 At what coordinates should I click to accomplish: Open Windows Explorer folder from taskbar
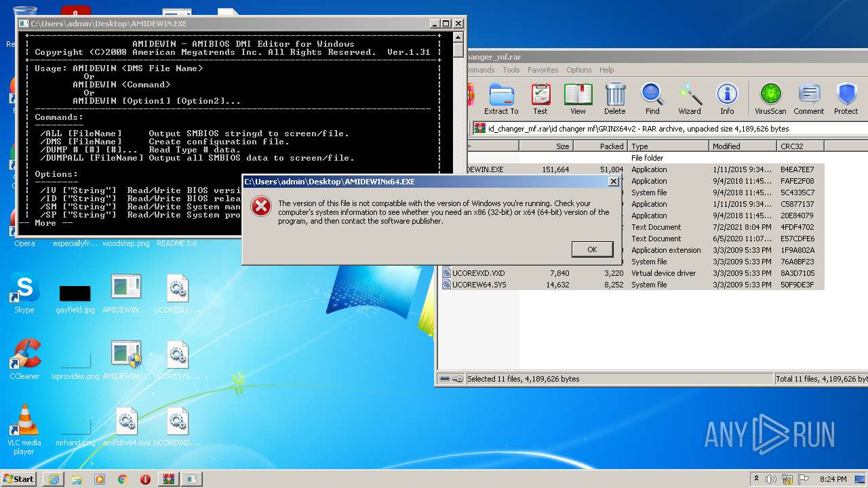coord(77,479)
